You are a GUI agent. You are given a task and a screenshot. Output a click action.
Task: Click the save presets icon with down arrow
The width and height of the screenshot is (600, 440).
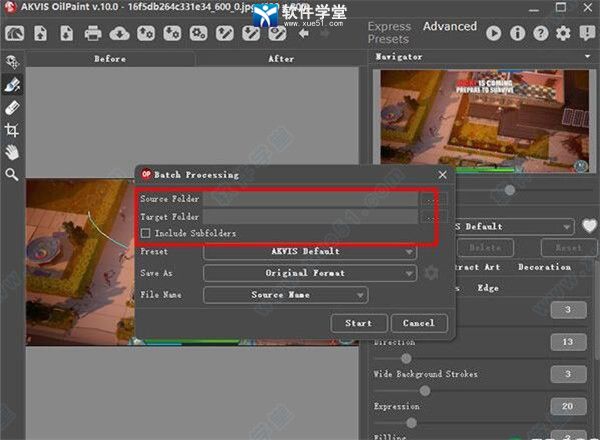[x=172, y=33]
